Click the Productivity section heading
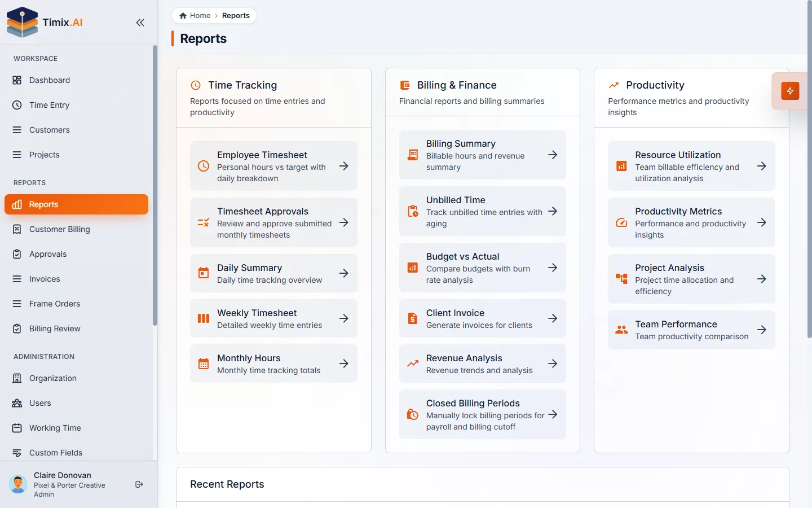 click(655, 85)
